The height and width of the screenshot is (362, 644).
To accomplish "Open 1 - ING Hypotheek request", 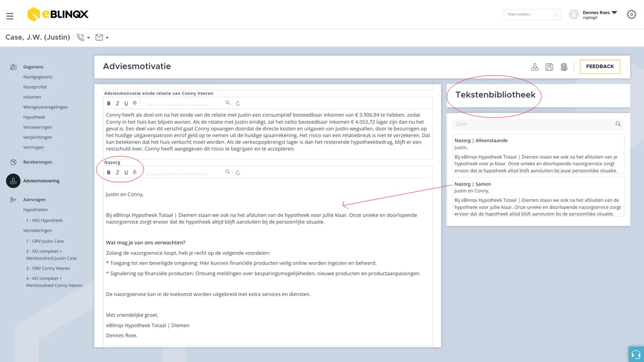I will [x=45, y=220].
